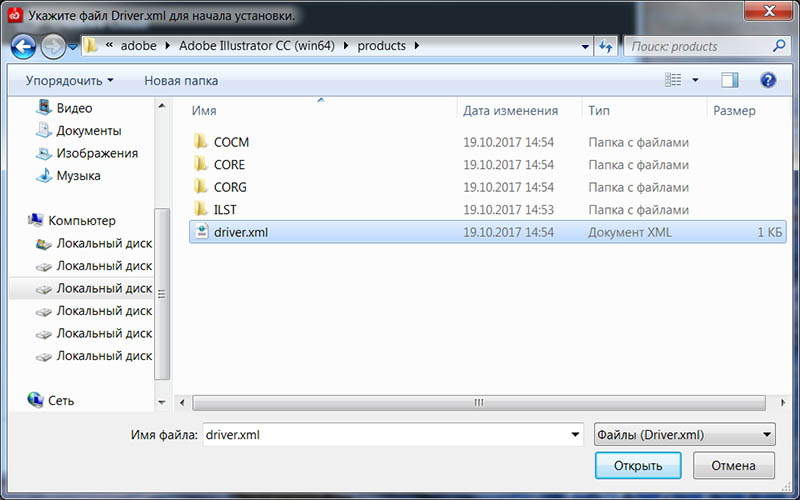Select the driver.xml file row
800x500 pixels.
(x=487, y=232)
